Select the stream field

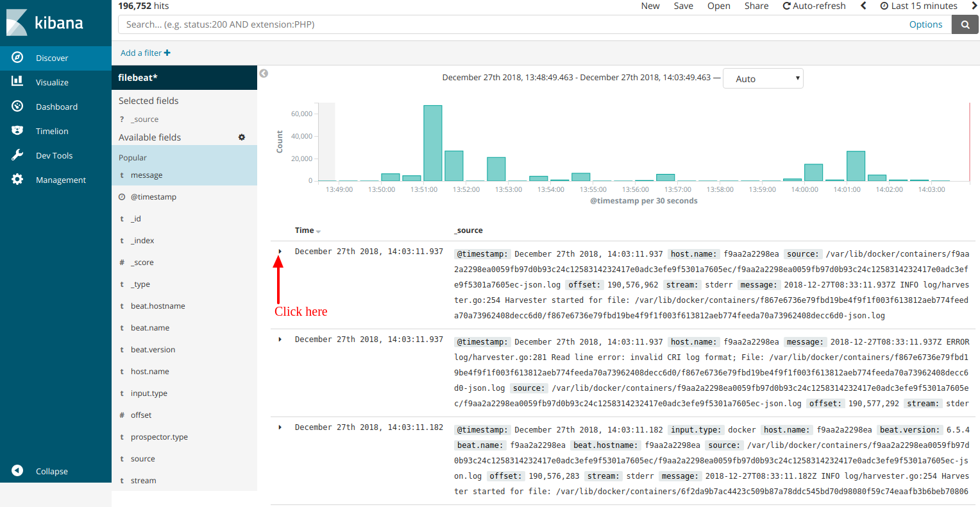(x=143, y=481)
